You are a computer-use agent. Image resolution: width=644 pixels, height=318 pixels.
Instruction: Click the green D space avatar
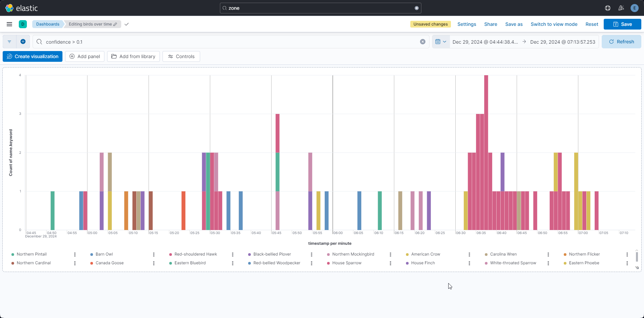[x=23, y=24]
